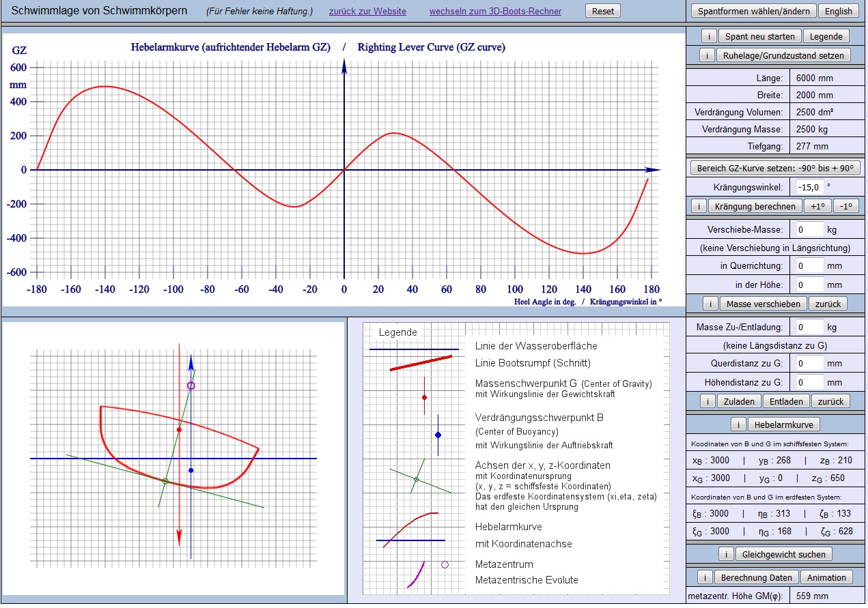This screenshot has height=608, width=868.
Task: Switch language to English
Action: point(838,11)
